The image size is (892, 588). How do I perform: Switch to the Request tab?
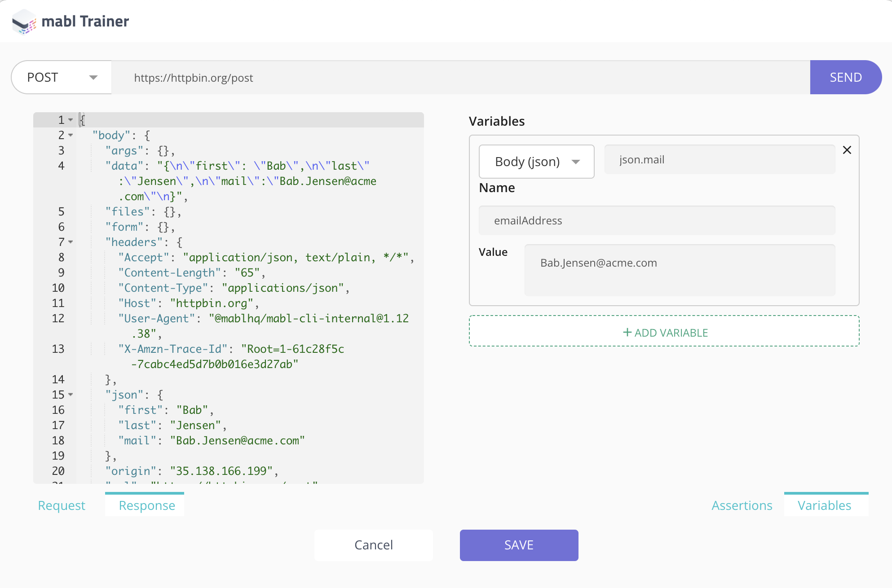(x=62, y=505)
